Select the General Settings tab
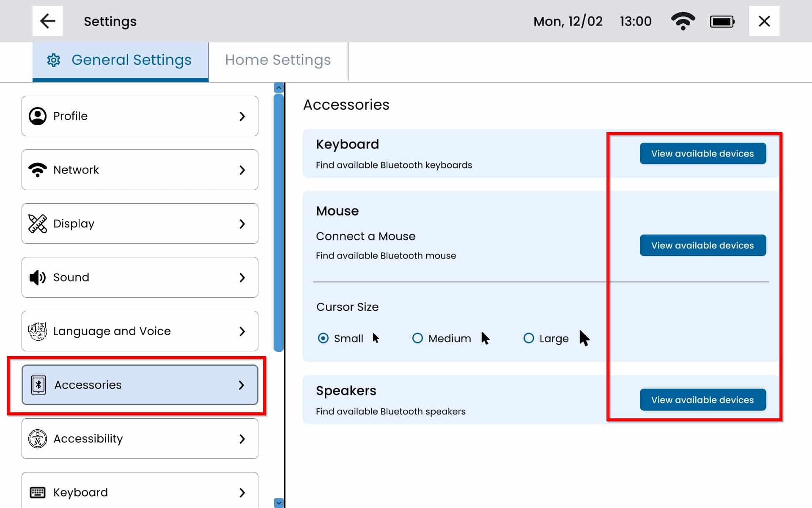Screen dimensions: 812x508 point(121,60)
